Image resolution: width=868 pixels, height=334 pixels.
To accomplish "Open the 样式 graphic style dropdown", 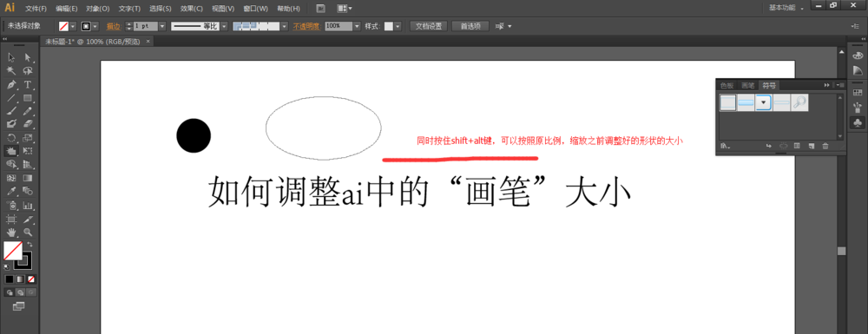I will pyautogui.click(x=398, y=26).
